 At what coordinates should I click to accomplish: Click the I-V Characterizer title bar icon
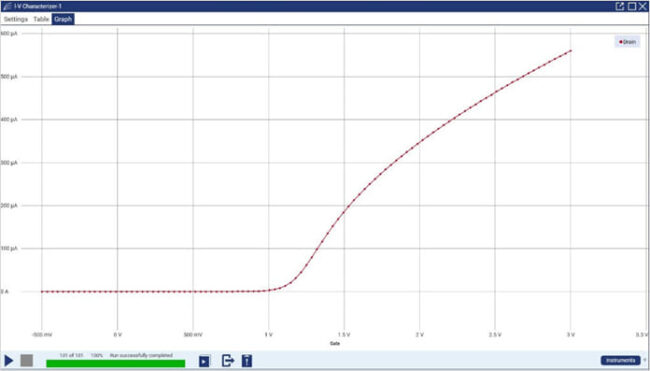pos(7,6)
